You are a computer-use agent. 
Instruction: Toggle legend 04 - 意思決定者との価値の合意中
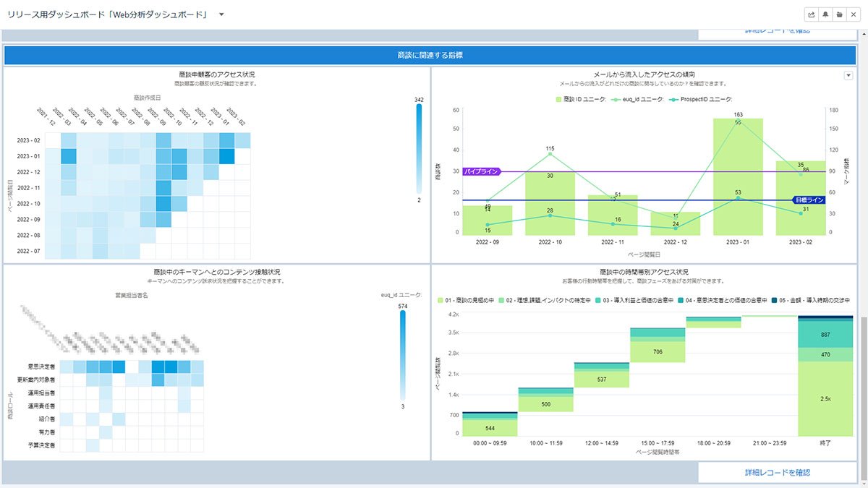pyautogui.click(x=723, y=299)
